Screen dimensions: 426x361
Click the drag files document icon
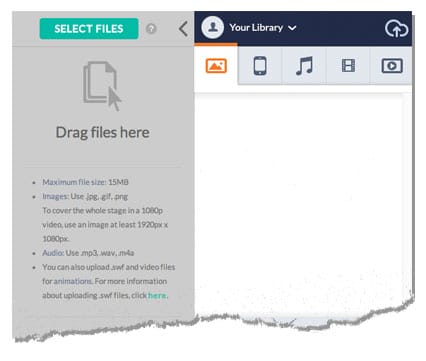[x=102, y=86]
